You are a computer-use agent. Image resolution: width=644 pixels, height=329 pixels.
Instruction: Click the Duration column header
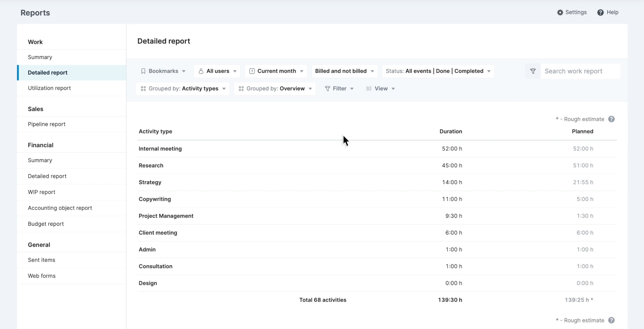click(451, 131)
